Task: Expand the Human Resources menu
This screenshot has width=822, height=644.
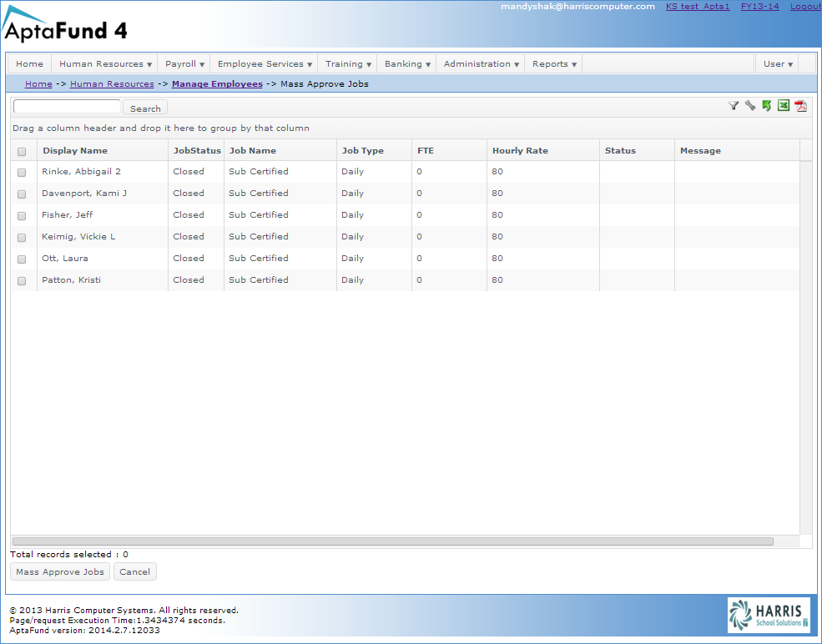Action: pos(105,64)
